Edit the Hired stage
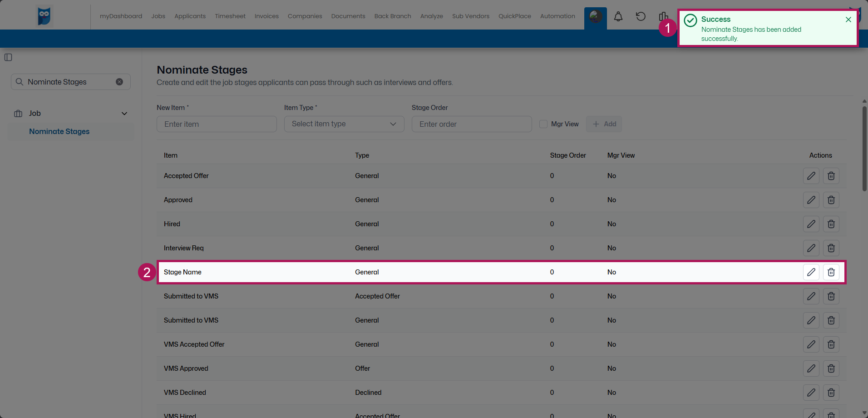 pos(811,224)
